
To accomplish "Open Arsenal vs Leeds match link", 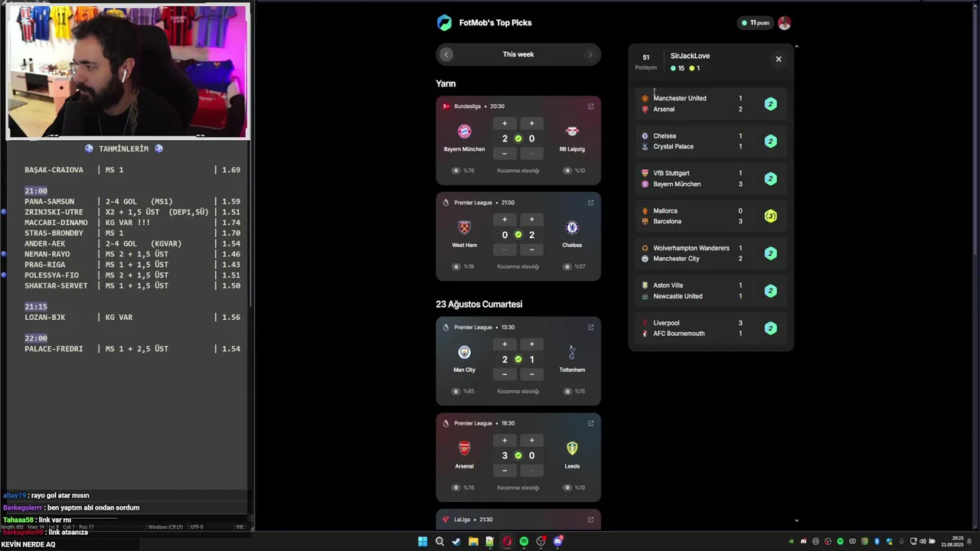I will tap(591, 423).
